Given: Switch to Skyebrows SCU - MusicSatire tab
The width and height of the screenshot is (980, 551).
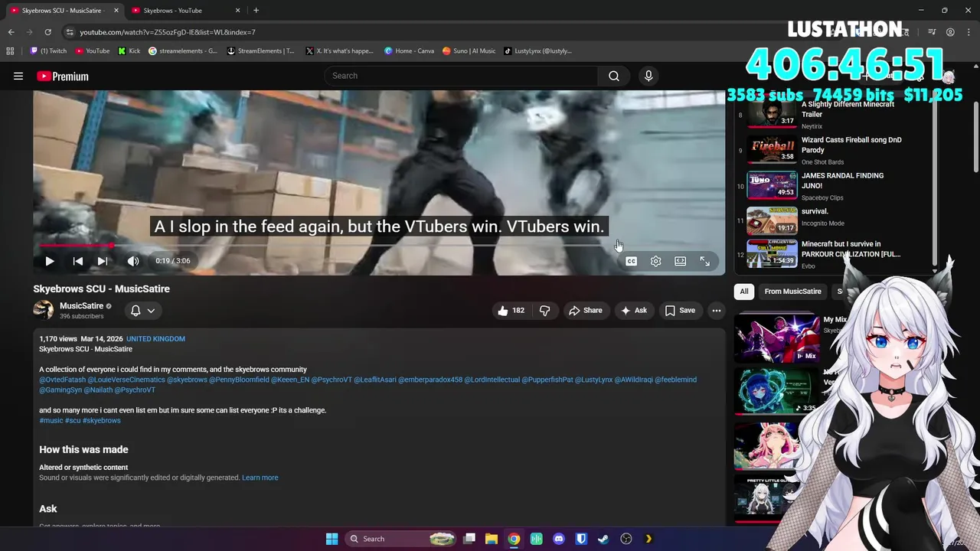Looking at the screenshot, I should (63, 10).
